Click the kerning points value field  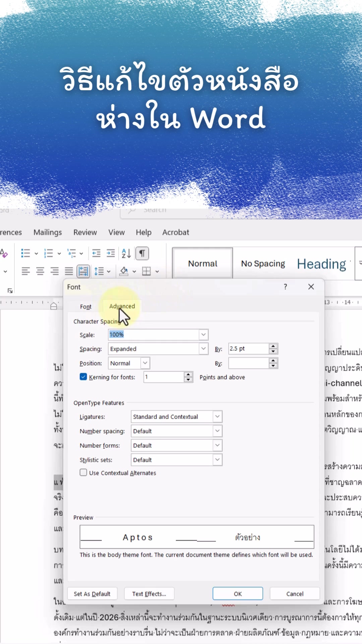(164, 377)
